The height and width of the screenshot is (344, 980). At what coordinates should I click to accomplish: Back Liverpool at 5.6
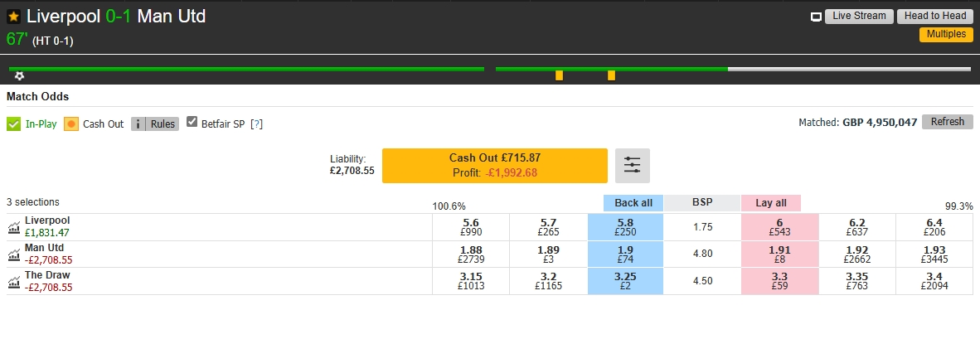471,227
